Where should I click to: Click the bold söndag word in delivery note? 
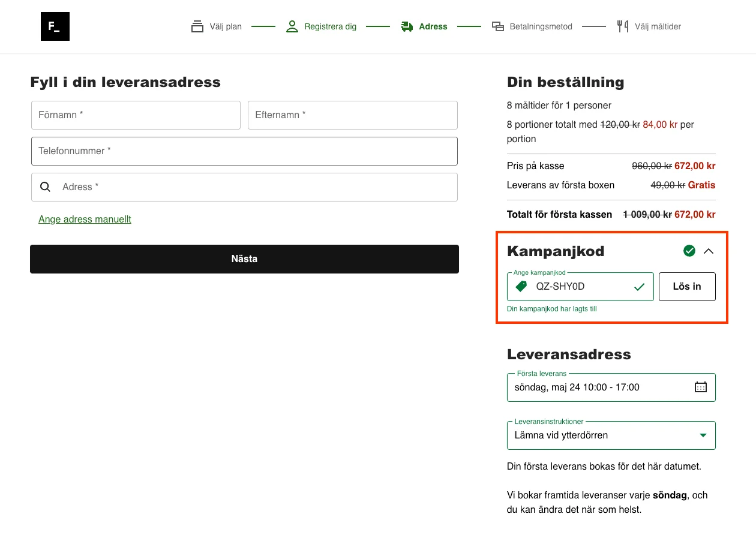click(670, 495)
